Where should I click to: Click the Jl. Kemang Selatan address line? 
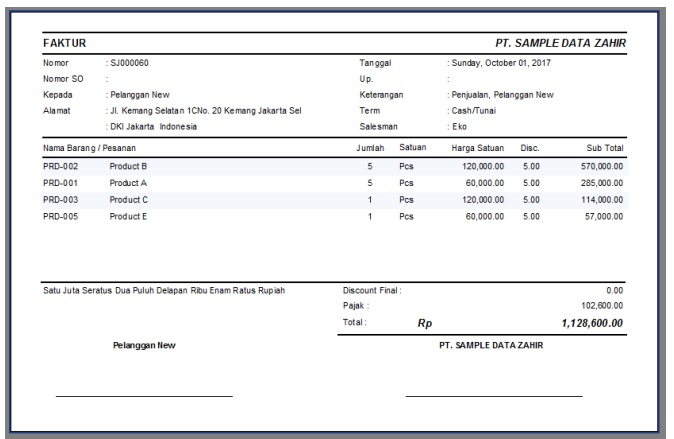(x=205, y=111)
